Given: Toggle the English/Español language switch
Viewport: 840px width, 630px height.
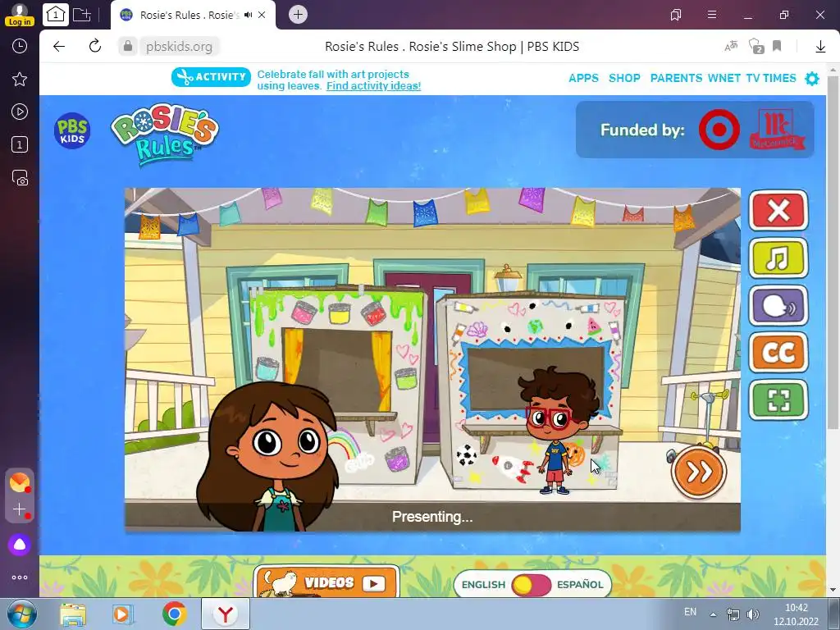Looking at the screenshot, I should [x=531, y=584].
